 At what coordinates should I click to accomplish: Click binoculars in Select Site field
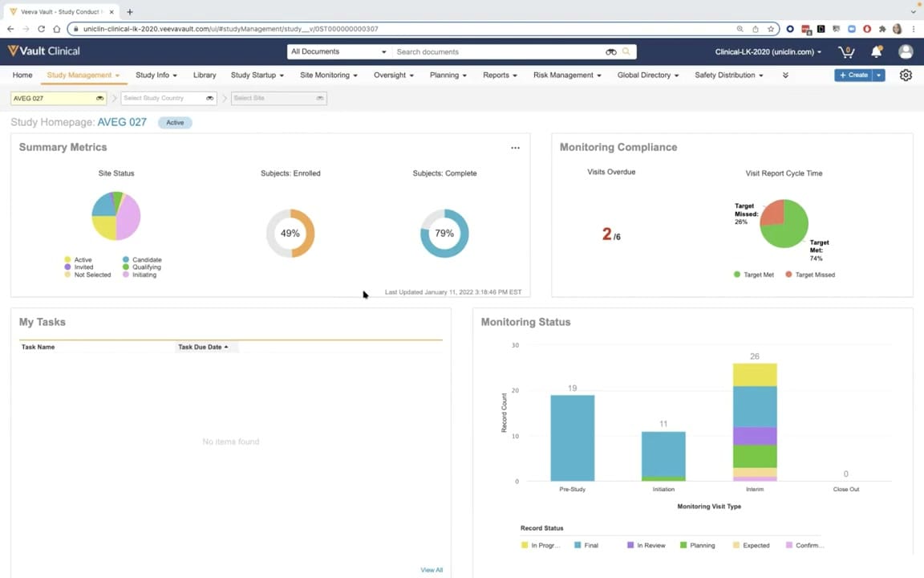pyautogui.click(x=320, y=99)
